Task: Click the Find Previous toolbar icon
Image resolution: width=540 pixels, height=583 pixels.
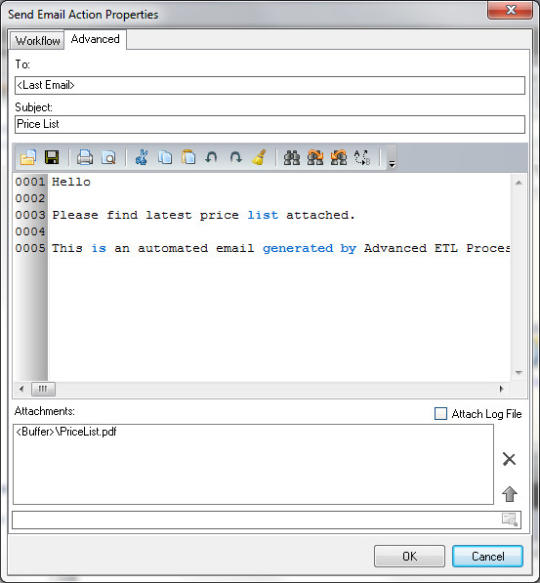Action: coord(339,157)
